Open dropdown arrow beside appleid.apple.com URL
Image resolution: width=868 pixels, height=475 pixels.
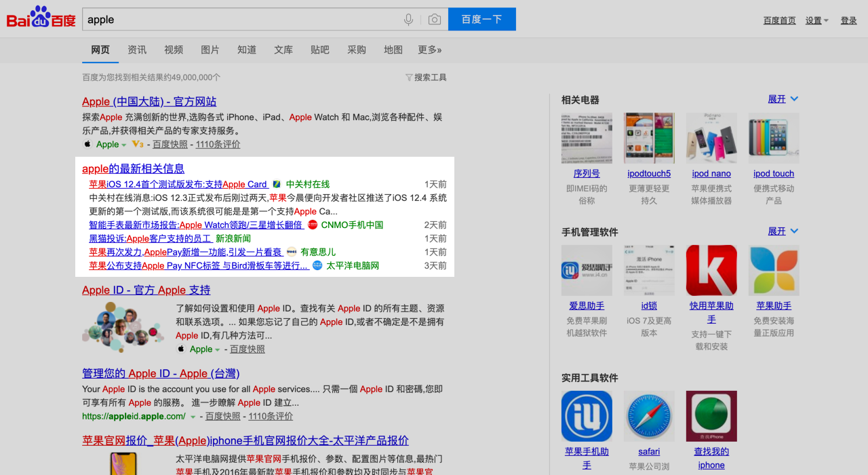[193, 417]
